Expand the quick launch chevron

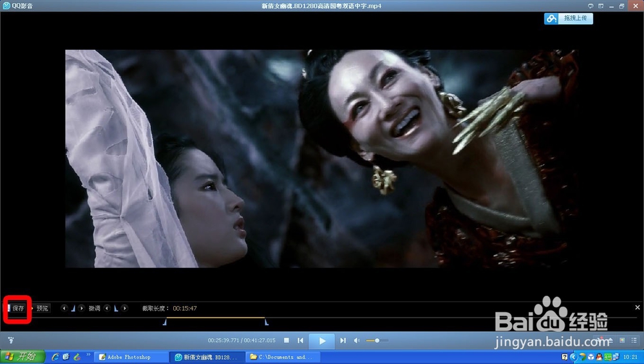pos(88,354)
